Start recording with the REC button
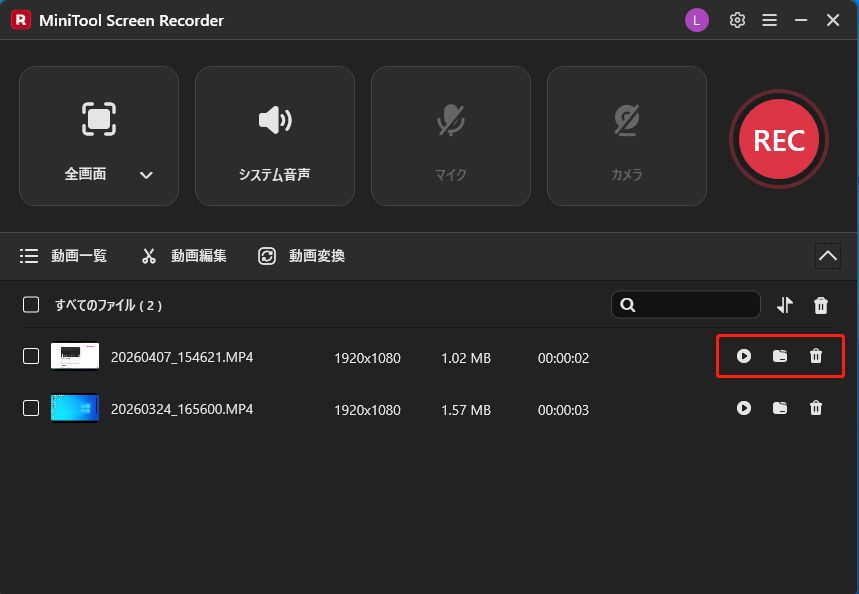The height and width of the screenshot is (594, 859). [778, 140]
